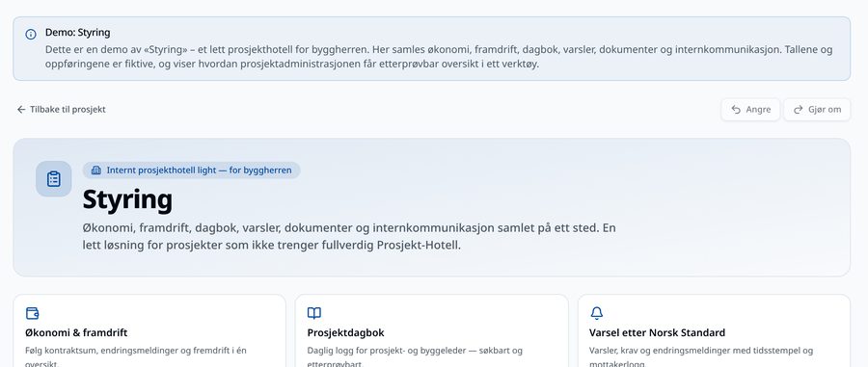Click the large Styring heading
The image size is (868, 367).
pos(127,199)
